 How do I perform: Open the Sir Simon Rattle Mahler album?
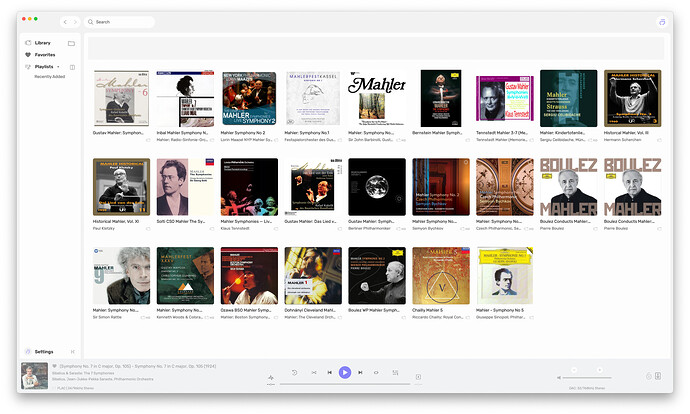point(121,276)
